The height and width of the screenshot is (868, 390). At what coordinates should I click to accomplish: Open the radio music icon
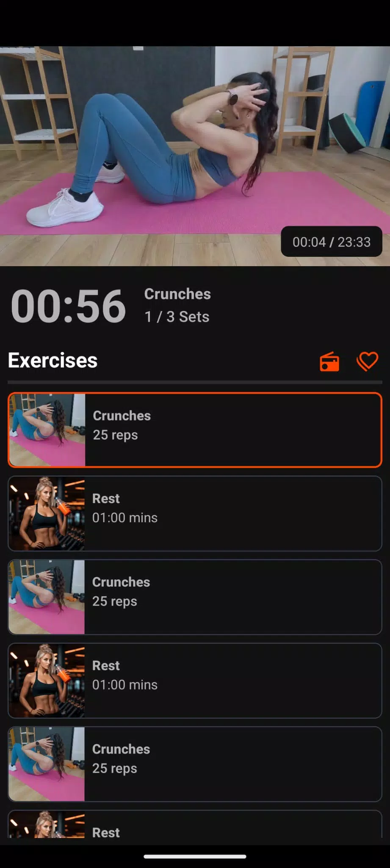(x=329, y=362)
